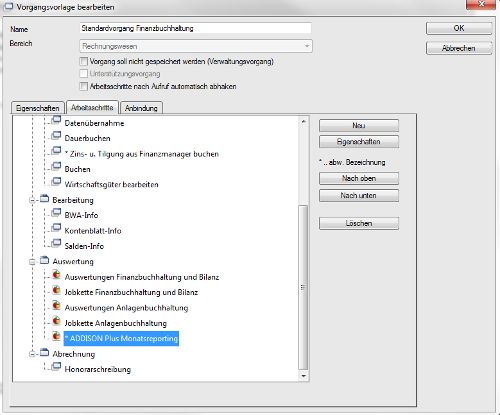Click the Datenübernahme step icon

pyautogui.click(x=56, y=120)
